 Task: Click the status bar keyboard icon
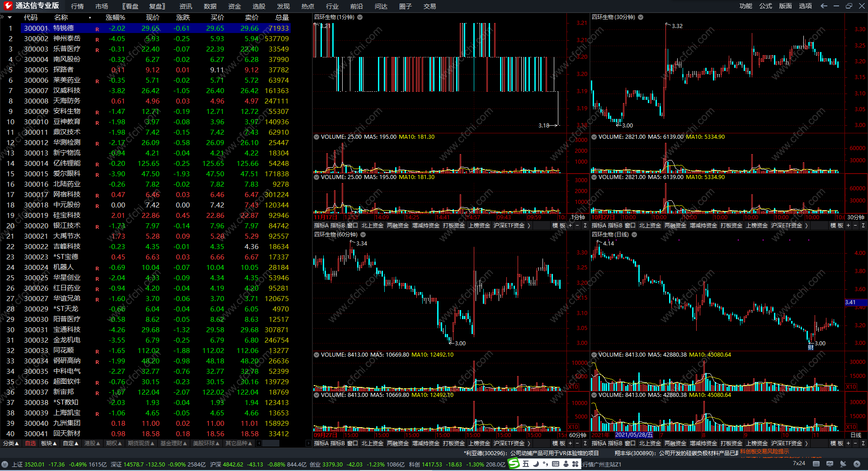click(x=816, y=464)
